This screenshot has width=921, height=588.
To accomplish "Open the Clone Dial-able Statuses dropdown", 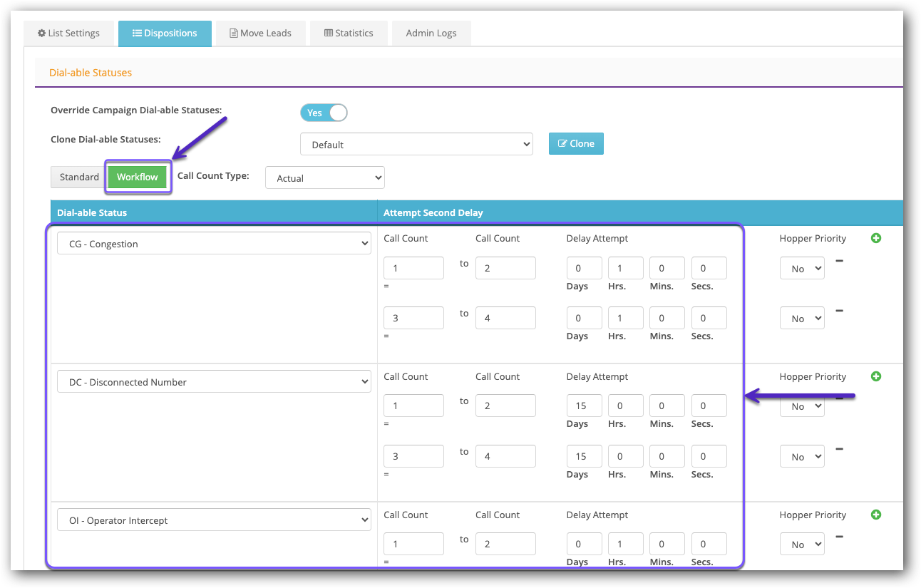I will tap(416, 143).
